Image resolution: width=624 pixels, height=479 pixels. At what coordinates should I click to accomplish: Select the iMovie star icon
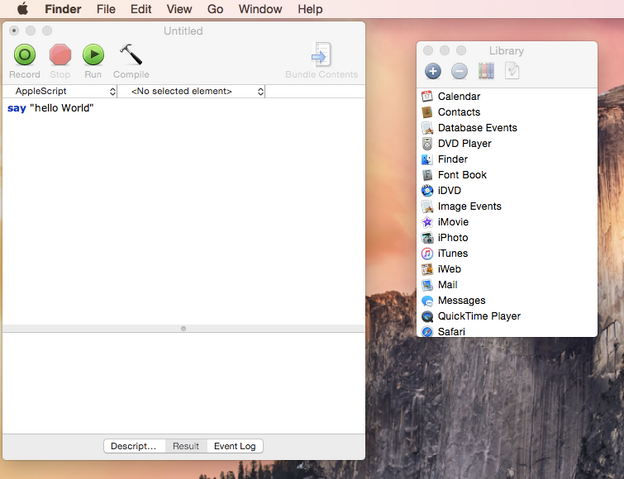(x=427, y=222)
